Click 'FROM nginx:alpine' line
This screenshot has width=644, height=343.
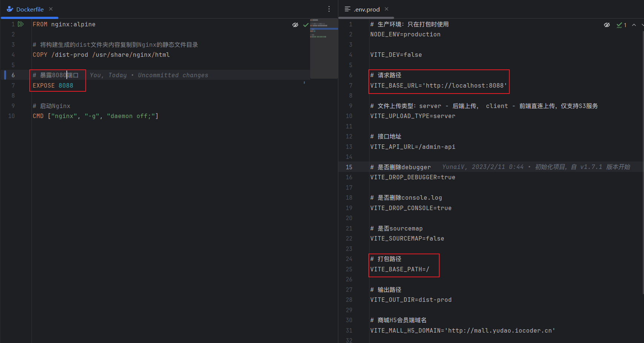point(64,24)
